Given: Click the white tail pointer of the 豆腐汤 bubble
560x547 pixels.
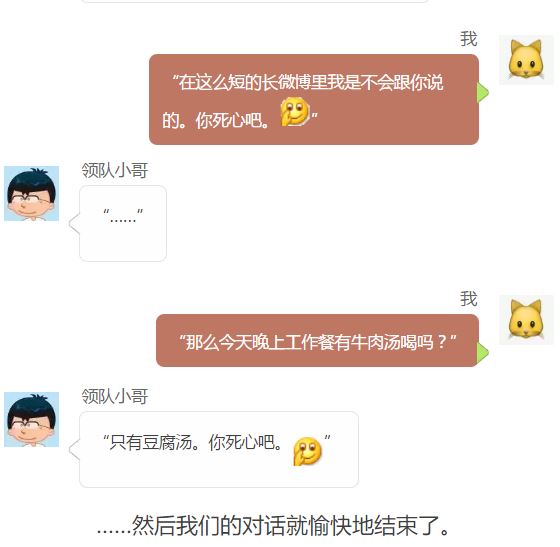Looking at the screenshot, I should point(74,450).
